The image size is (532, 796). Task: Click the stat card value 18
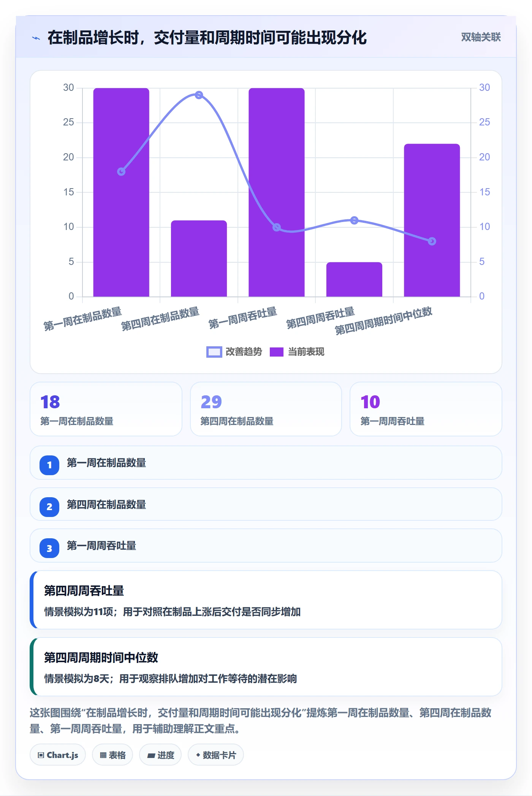tap(50, 402)
